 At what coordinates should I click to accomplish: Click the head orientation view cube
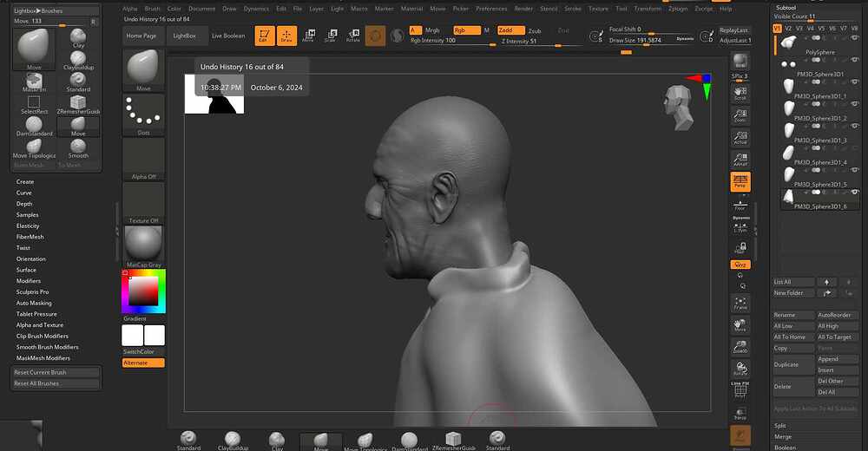(x=679, y=108)
